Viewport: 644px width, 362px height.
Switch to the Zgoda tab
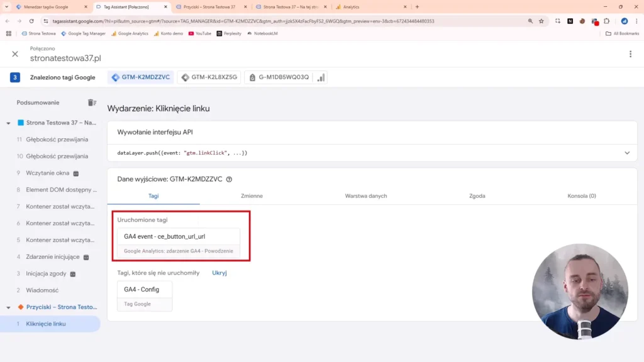coord(477,196)
